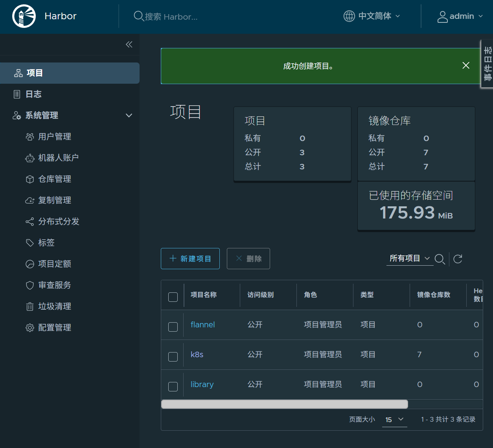493x448 pixels.
Task: Click the 分布式分发 share icon
Action: 30,222
